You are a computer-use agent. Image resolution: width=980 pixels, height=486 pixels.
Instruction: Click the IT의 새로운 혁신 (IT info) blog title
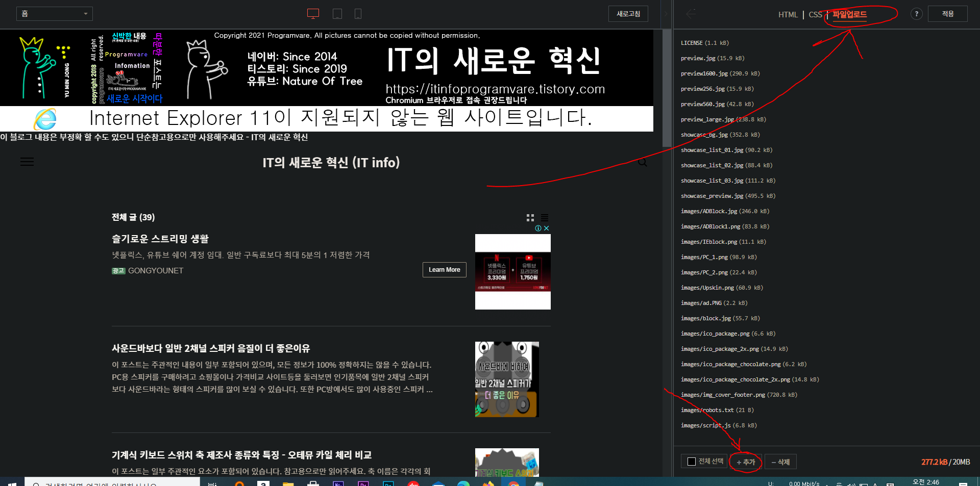[x=331, y=162]
